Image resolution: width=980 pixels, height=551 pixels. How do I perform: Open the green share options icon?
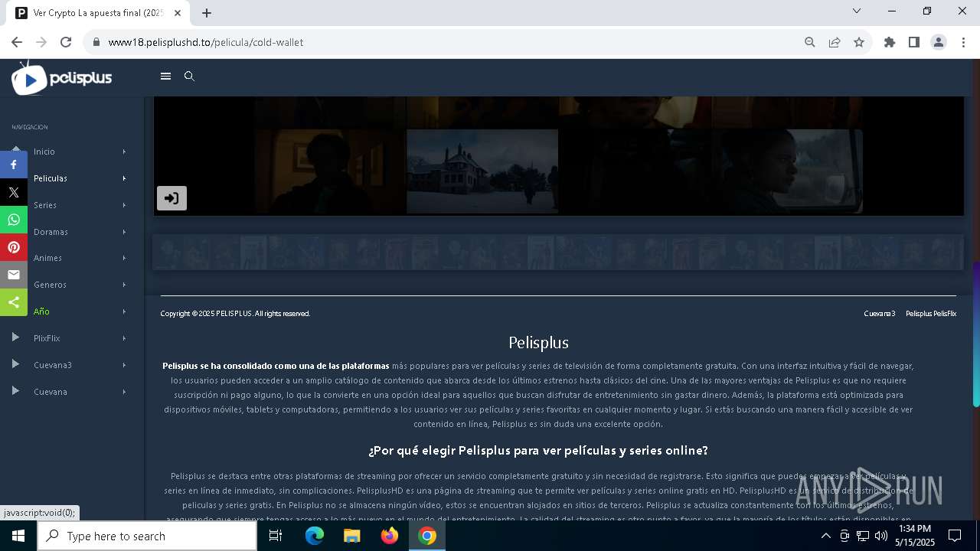tap(14, 302)
